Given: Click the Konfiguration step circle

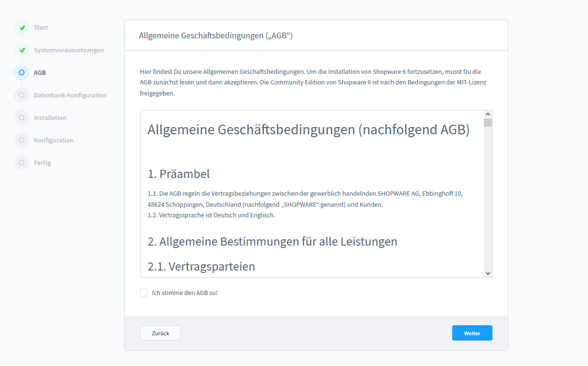Looking at the screenshot, I should (x=22, y=140).
